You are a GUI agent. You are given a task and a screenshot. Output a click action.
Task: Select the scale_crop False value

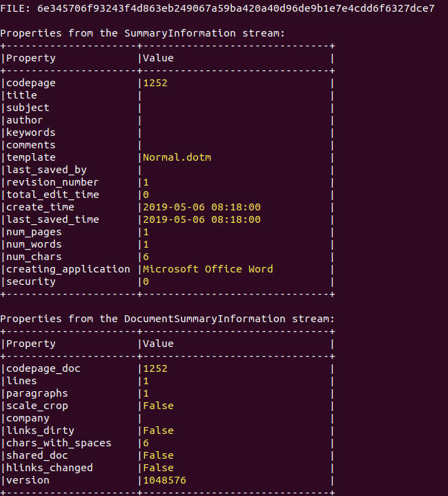click(158, 406)
